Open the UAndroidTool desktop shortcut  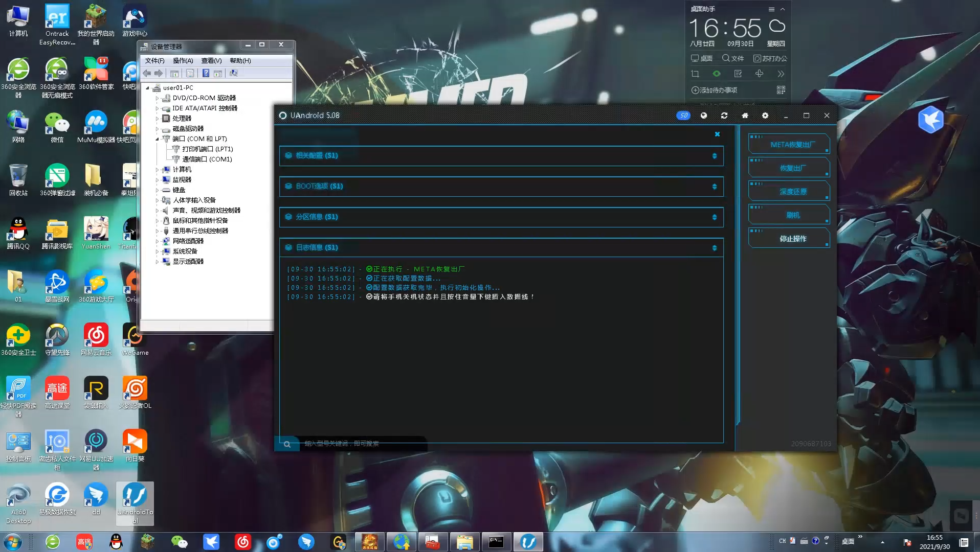(135, 503)
